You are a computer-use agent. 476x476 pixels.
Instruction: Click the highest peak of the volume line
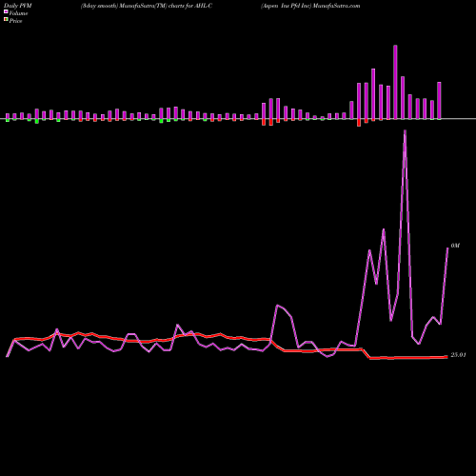405,130
